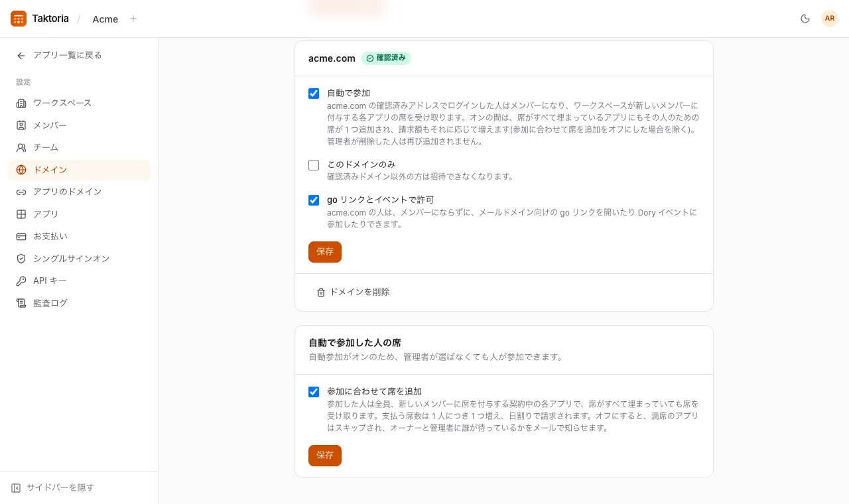Open the シングルサインオン settings page

[x=80, y=259]
